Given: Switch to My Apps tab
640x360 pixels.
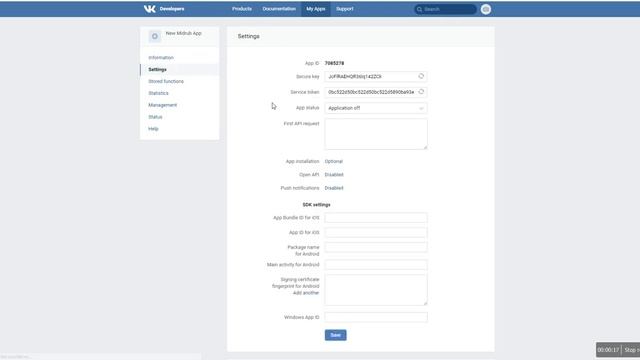Looking at the screenshot, I should coord(316,9).
